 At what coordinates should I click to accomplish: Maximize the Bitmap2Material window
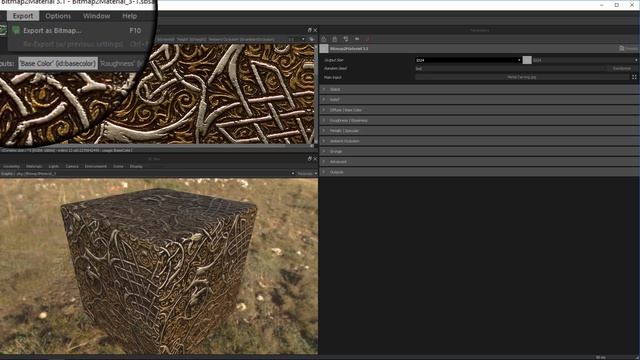point(617,5)
